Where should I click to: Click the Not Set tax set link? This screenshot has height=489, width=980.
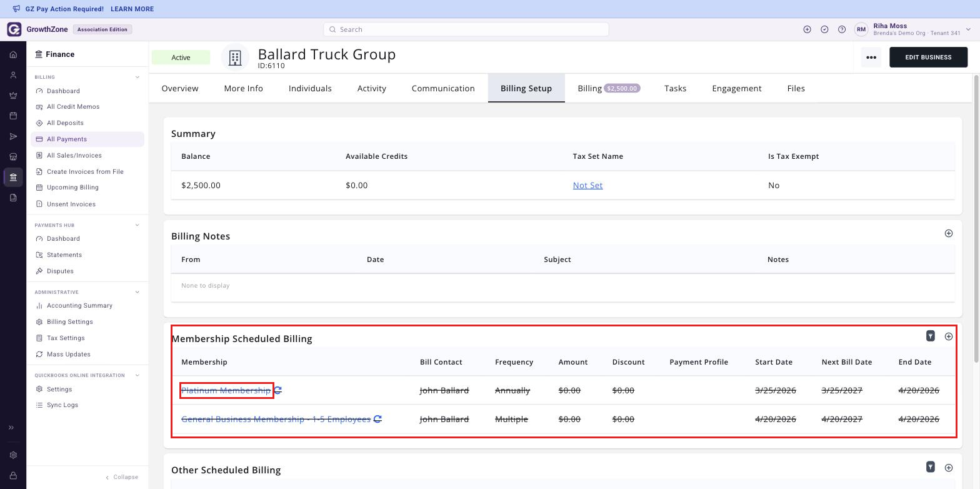point(587,185)
